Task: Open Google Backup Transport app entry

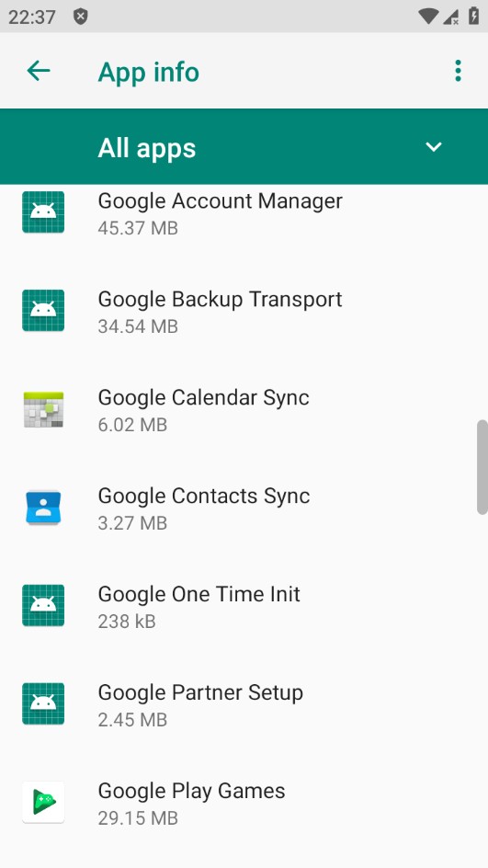Action: tap(244, 311)
